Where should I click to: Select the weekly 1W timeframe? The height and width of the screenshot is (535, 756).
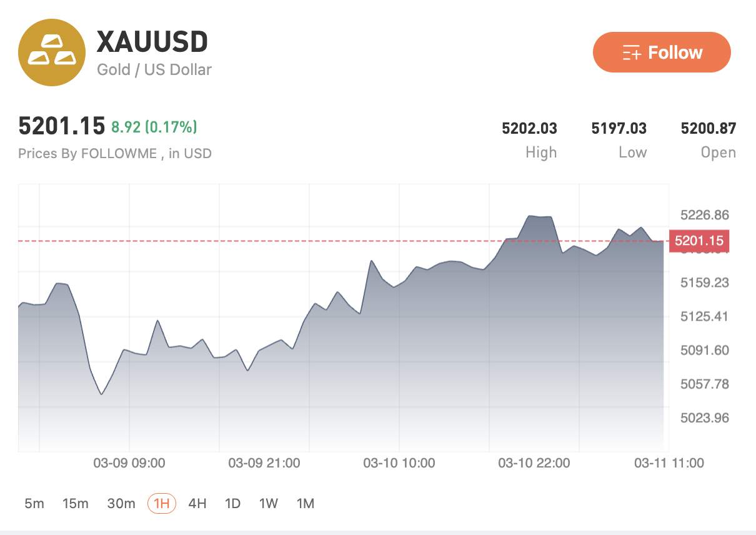(x=268, y=503)
